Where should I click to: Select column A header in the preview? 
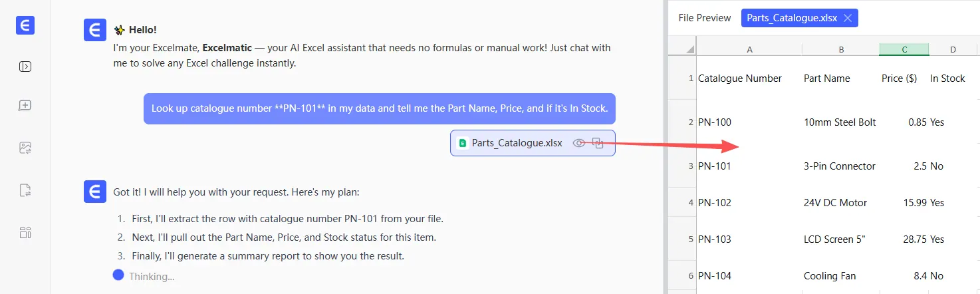click(749, 49)
